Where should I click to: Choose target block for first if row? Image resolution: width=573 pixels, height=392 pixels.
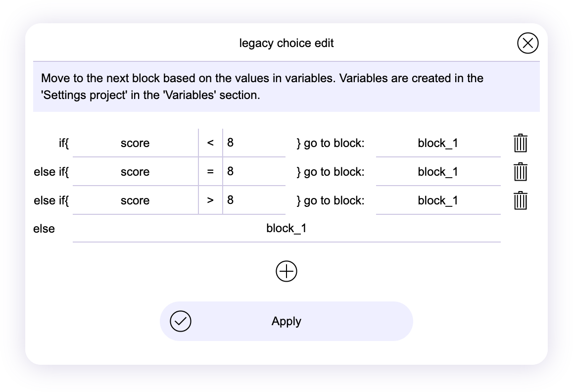[438, 144]
